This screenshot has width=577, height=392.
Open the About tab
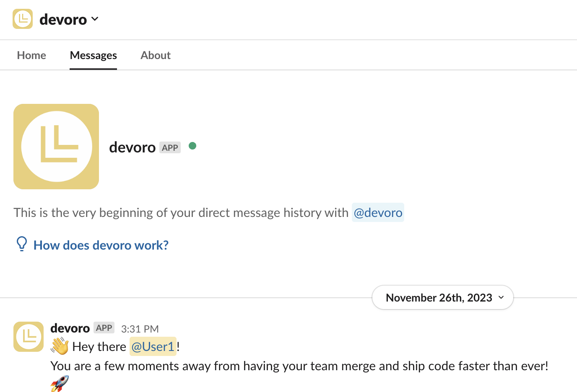tap(156, 55)
